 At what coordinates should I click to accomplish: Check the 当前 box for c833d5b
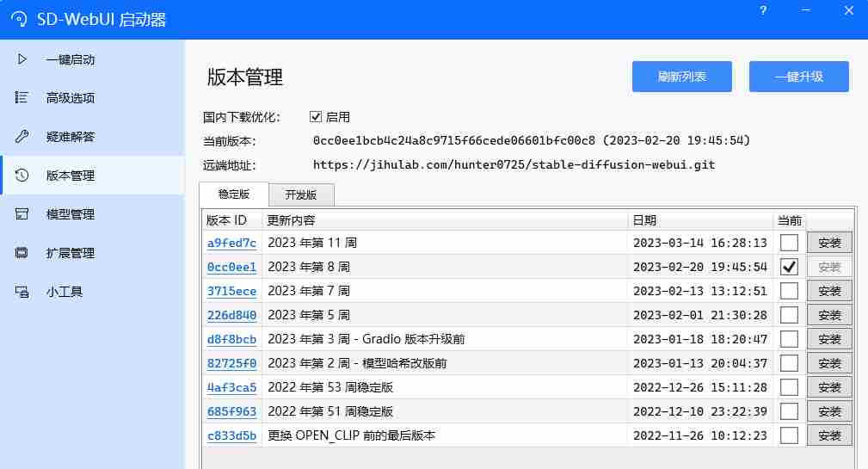(789, 435)
